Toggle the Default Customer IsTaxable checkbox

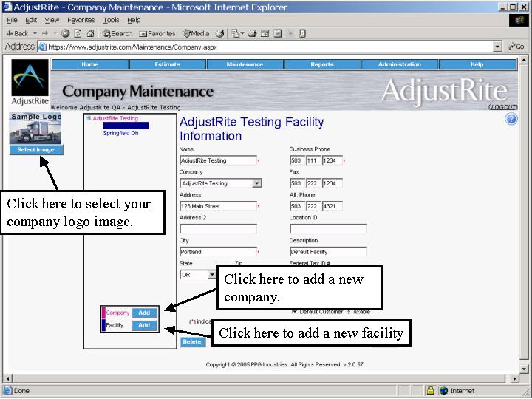coord(294,311)
